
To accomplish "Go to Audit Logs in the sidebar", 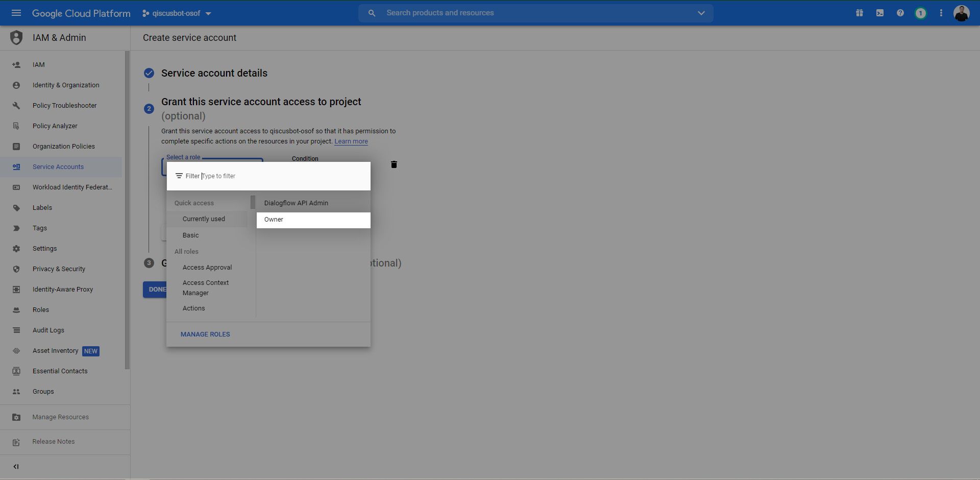I will point(48,330).
